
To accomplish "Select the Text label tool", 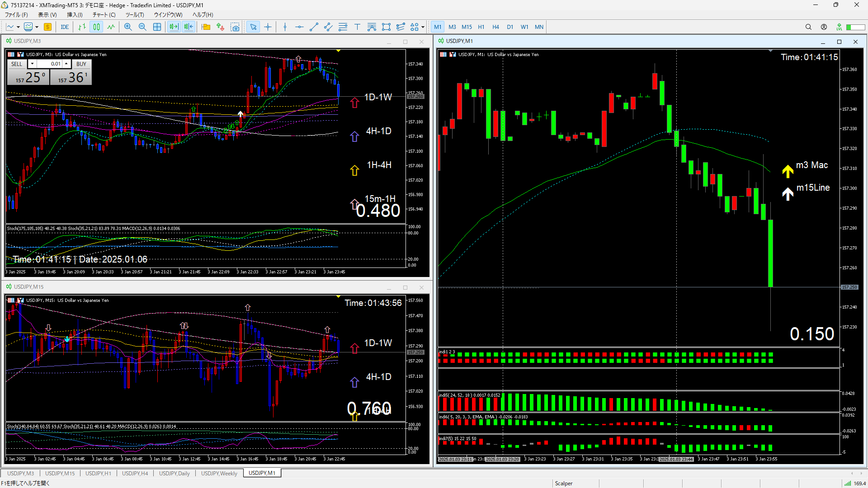I will coord(357,27).
